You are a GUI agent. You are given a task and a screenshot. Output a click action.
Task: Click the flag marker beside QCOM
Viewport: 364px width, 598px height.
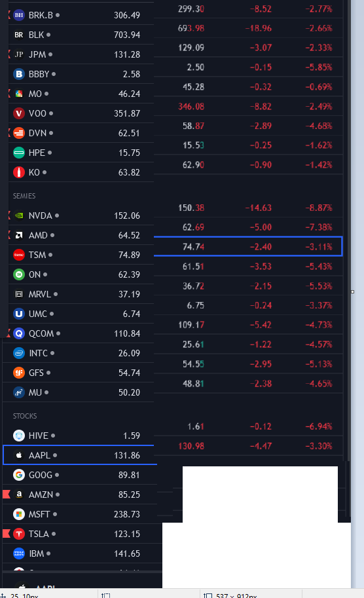(9, 333)
